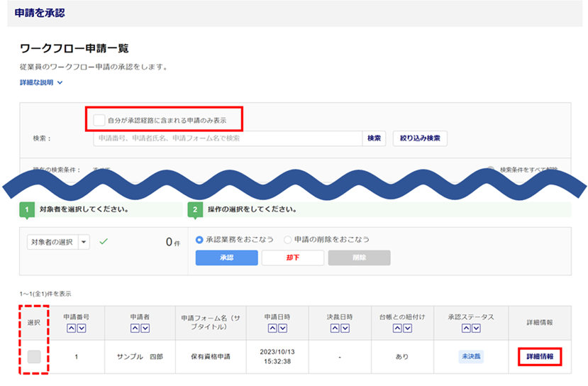The height and width of the screenshot is (386, 588).
Task: Select 承認業務をおこなう radio option
Action: click(x=200, y=240)
